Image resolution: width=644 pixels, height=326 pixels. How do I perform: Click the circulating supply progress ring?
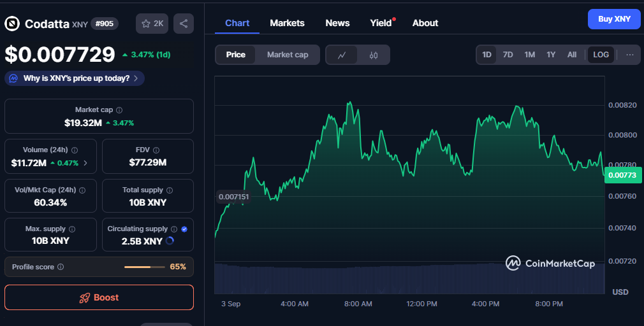click(x=170, y=241)
